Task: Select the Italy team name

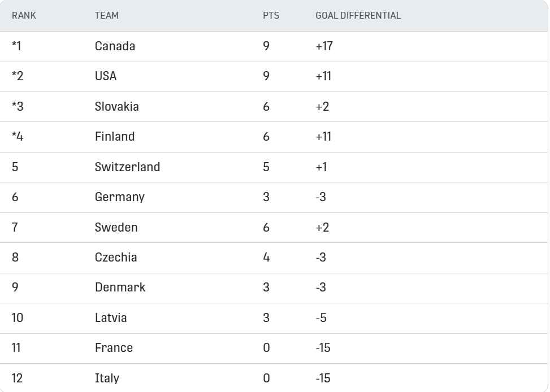Action: click(107, 378)
